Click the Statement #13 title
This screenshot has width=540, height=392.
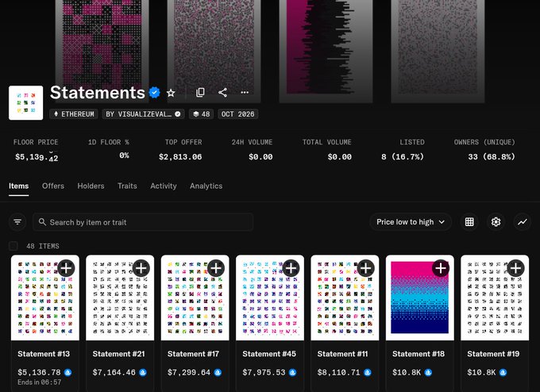pyautogui.click(x=44, y=354)
